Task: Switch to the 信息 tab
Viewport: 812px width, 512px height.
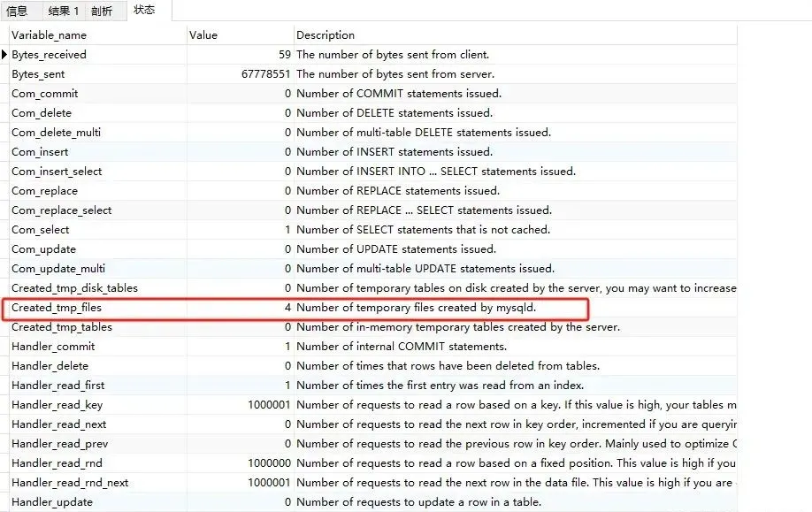Action: tap(17, 11)
